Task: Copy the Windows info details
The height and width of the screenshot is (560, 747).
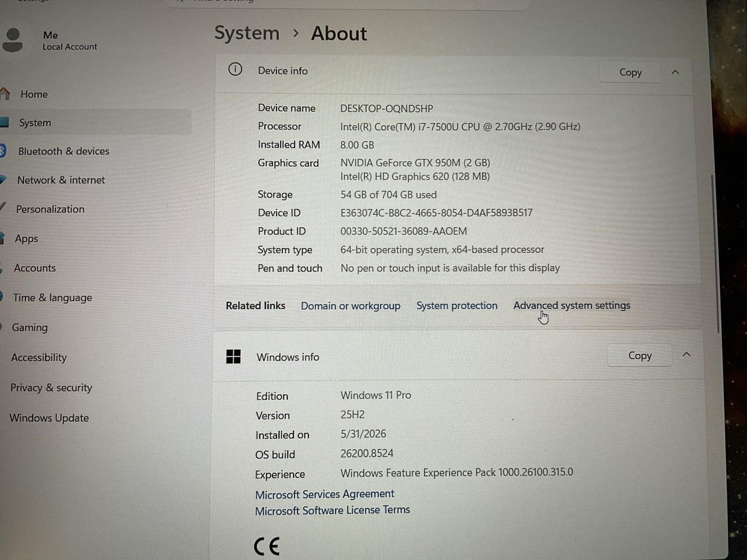Action: [640, 355]
